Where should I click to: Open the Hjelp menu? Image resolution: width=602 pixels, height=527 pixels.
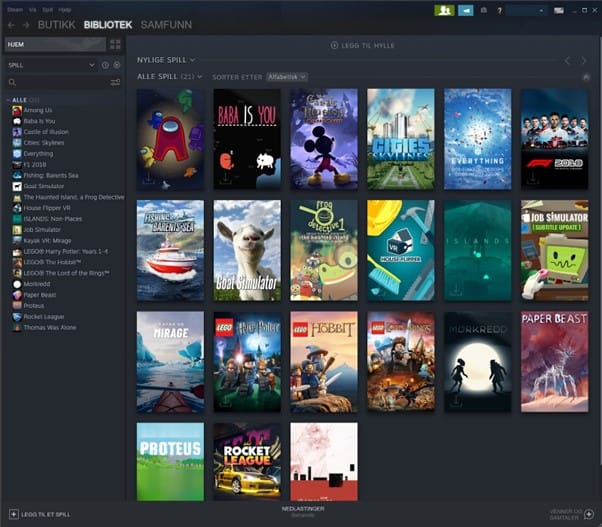(64, 10)
